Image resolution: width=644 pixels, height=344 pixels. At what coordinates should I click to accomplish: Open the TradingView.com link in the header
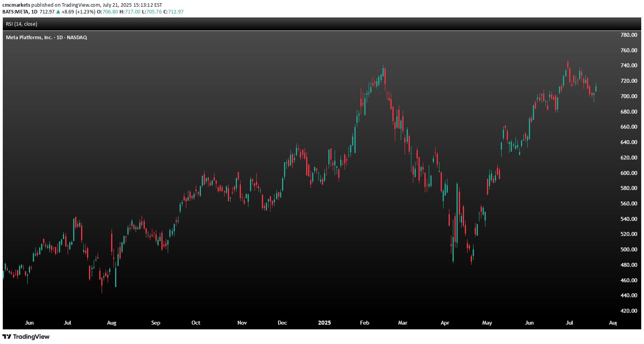click(x=81, y=5)
